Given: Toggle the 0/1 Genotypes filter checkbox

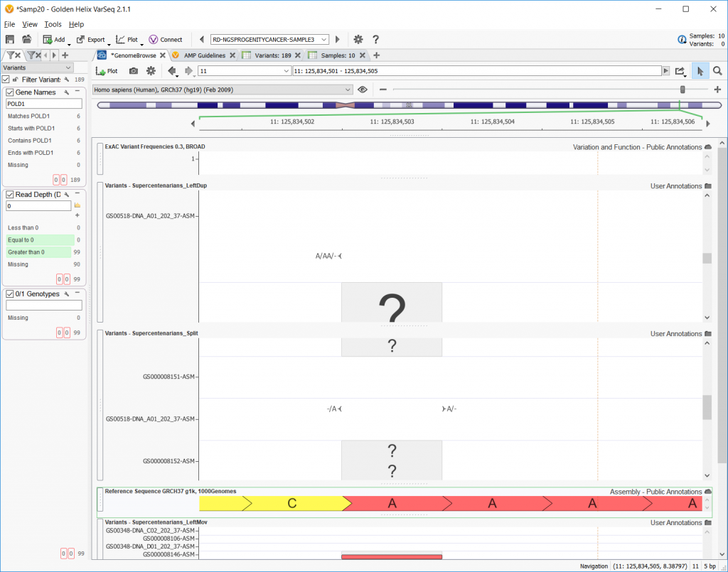Looking at the screenshot, I should click(8, 293).
